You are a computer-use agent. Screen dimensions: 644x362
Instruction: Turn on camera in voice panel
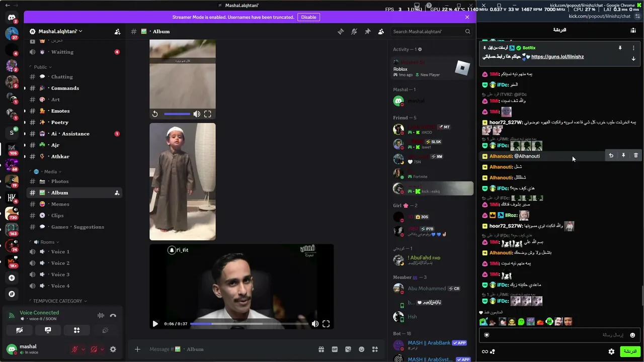tap(19, 330)
